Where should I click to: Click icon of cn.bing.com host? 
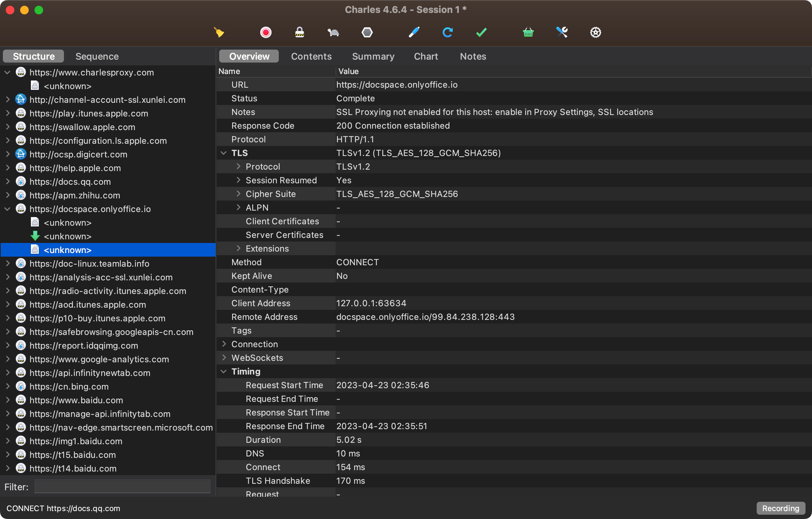coord(21,386)
